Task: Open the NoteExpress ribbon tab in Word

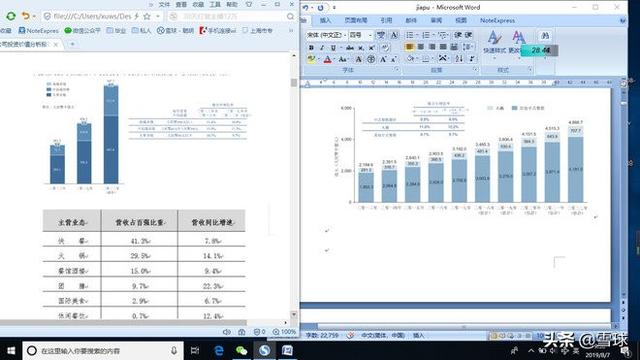Action: [497, 20]
